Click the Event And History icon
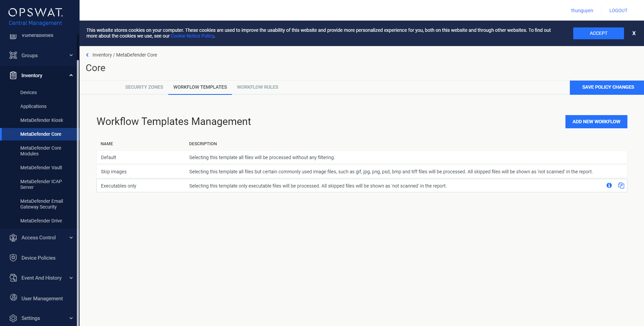 [13, 278]
